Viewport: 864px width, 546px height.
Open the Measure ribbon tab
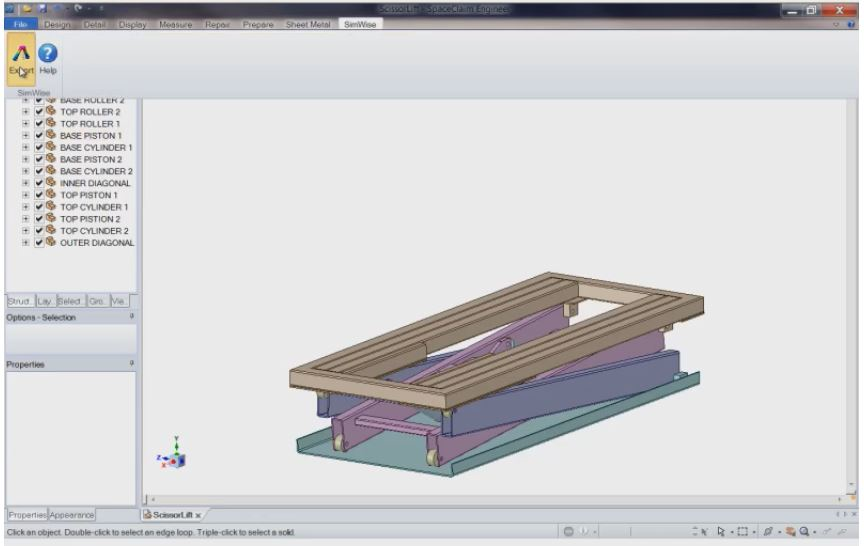pos(175,23)
